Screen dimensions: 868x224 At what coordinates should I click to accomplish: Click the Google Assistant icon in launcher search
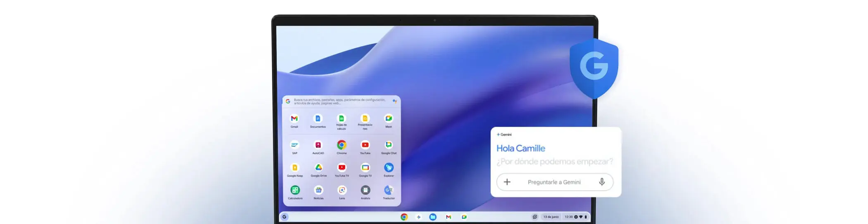395,101
